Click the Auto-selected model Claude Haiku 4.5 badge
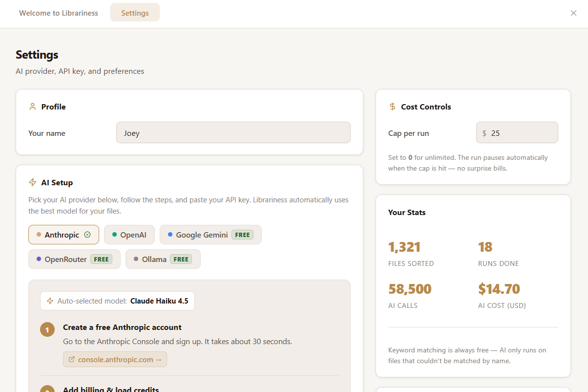Screen dimensions: 588x392 point(117,301)
